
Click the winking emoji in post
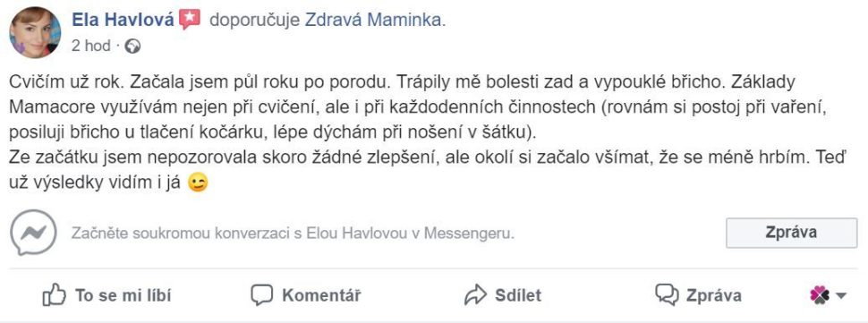click(198, 183)
